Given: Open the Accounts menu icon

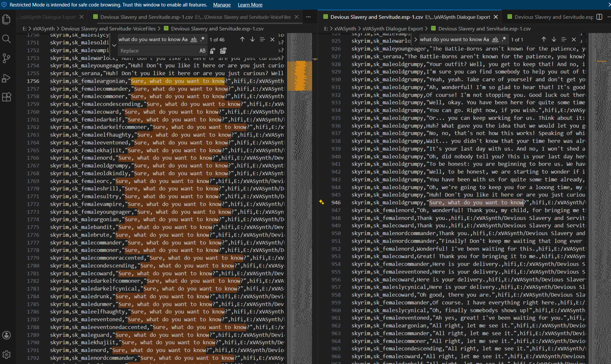Looking at the screenshot, I should click(x=6, y=335).
